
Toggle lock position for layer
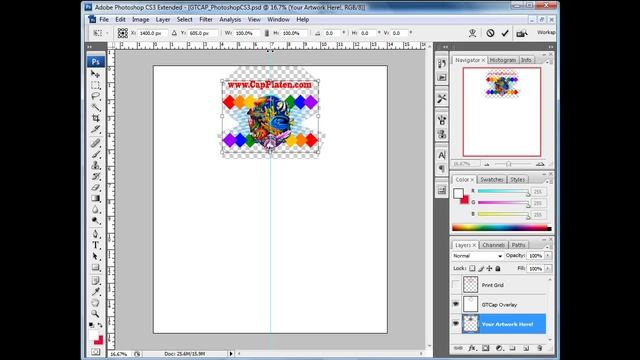(x=489, y=269)
